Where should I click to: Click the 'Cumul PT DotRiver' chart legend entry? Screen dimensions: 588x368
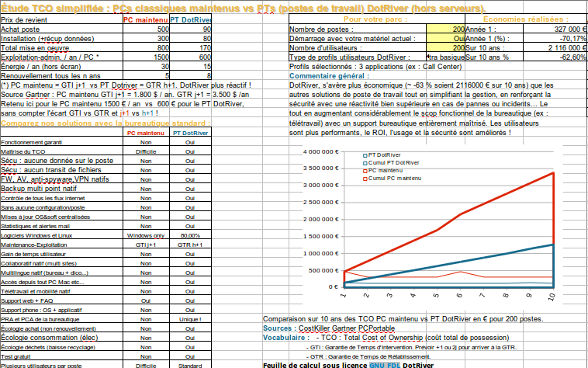[x=391, y=163]
